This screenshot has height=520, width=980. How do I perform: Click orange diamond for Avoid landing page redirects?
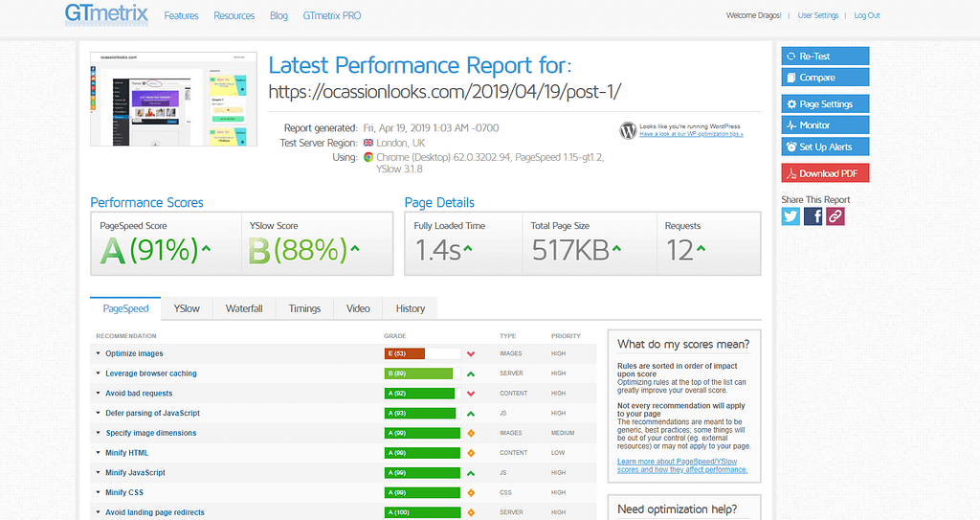coord(471,512)
